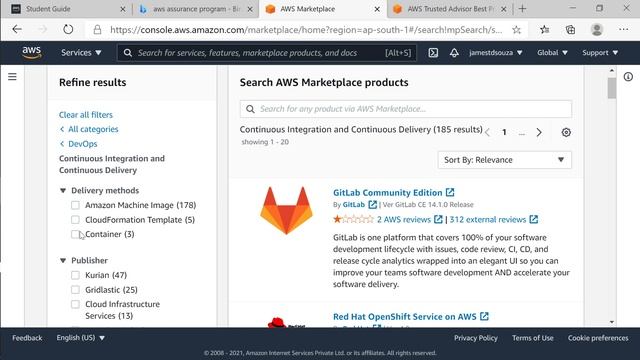Add this page to favorites star icon
Image resolution: width=640 pixels, height=360 pixels.
coord(516,30)
